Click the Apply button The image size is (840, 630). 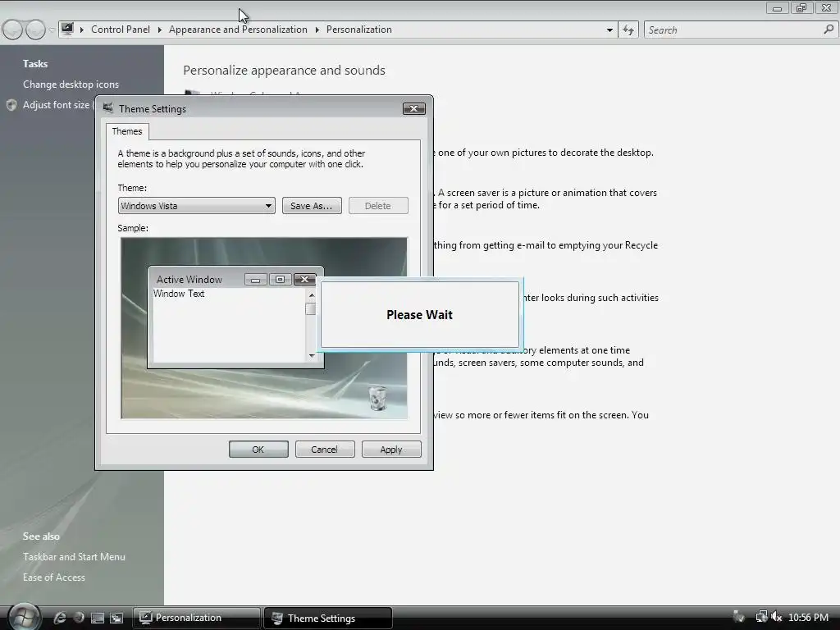coord(391,450)
